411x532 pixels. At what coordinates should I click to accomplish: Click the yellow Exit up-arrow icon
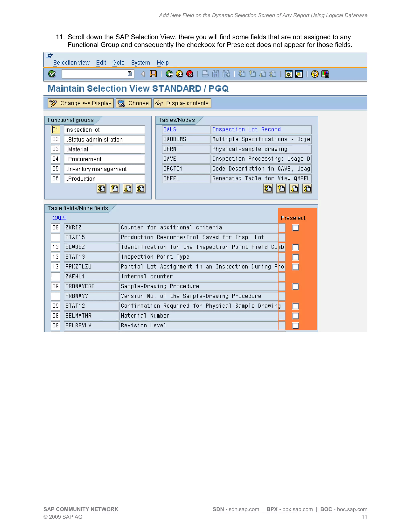179,74
